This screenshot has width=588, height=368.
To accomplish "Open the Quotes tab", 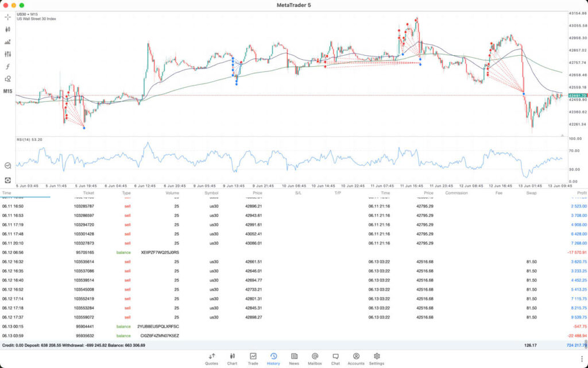I will (211, 359).
